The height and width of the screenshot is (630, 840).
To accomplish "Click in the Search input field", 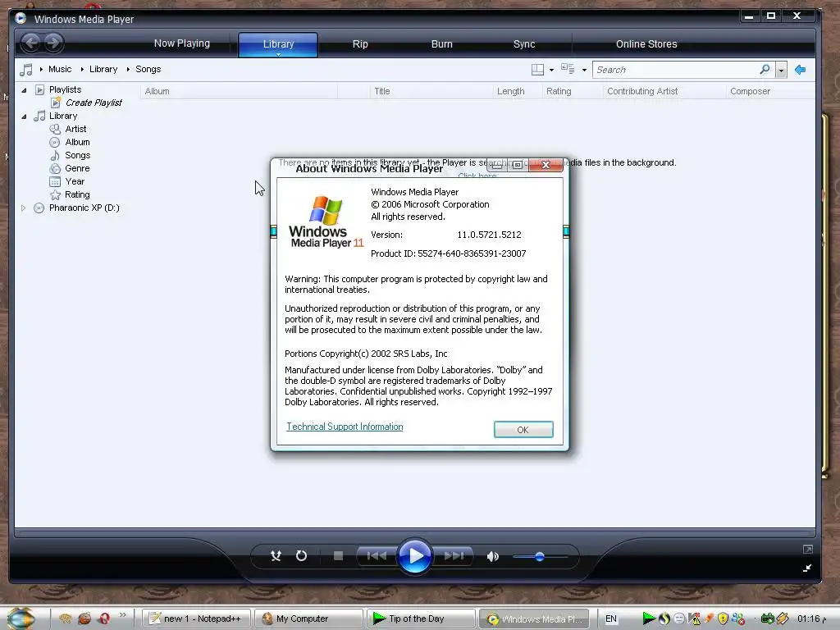I will click(x=675, y=70).
